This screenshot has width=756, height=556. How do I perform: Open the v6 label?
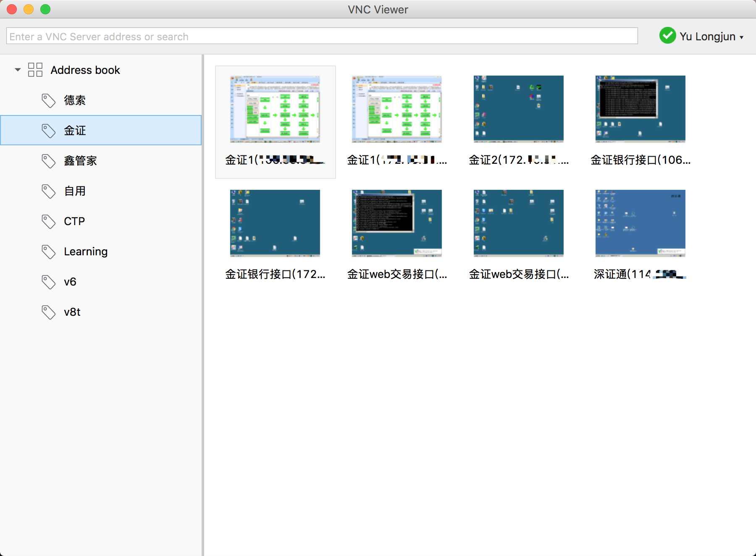70,282
